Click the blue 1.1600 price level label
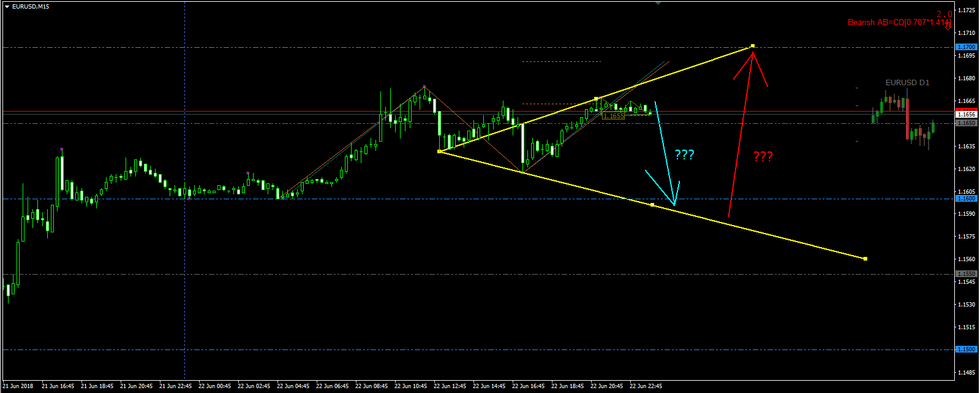980x393 pixels. point(967,199)
